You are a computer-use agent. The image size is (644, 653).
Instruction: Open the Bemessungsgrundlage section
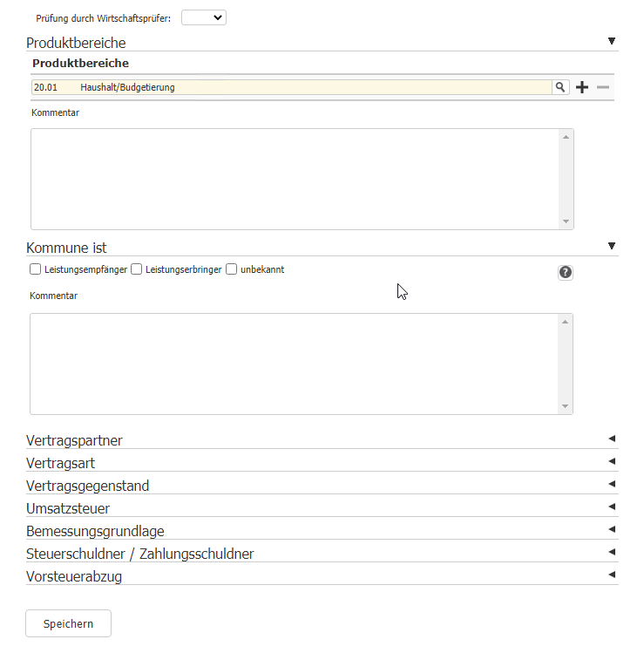[612, 529]
